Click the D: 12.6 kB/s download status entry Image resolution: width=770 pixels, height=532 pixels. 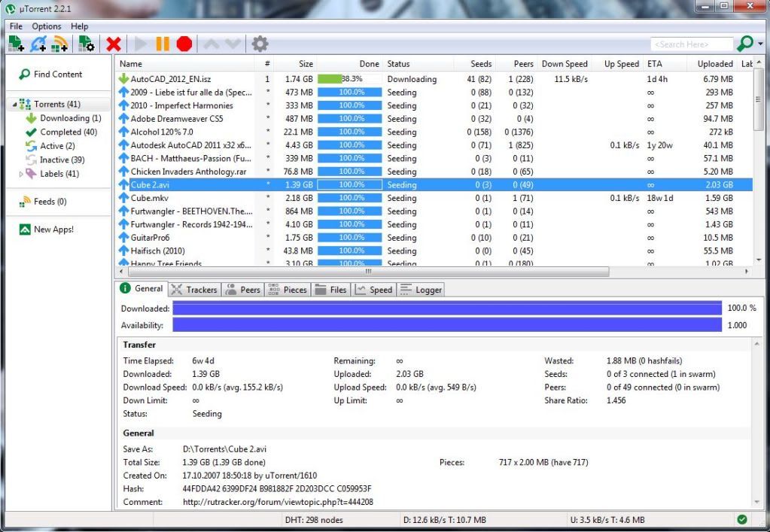click(x=444, y=520)
